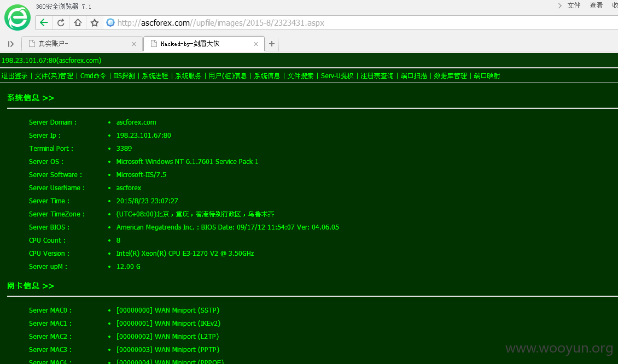
Task: Open the 数据库管理 page
Action: [x=450, y=75]
